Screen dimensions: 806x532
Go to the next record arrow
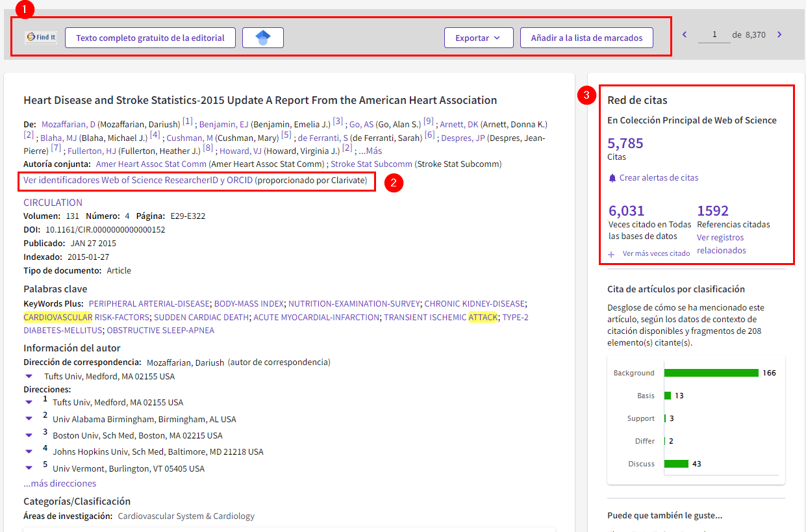[779, 34]
